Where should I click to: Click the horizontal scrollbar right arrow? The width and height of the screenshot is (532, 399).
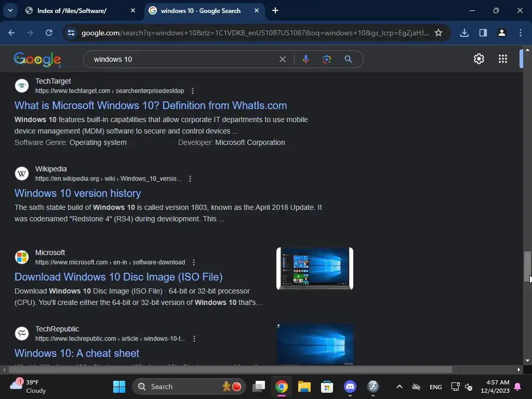tap(519, 369)
